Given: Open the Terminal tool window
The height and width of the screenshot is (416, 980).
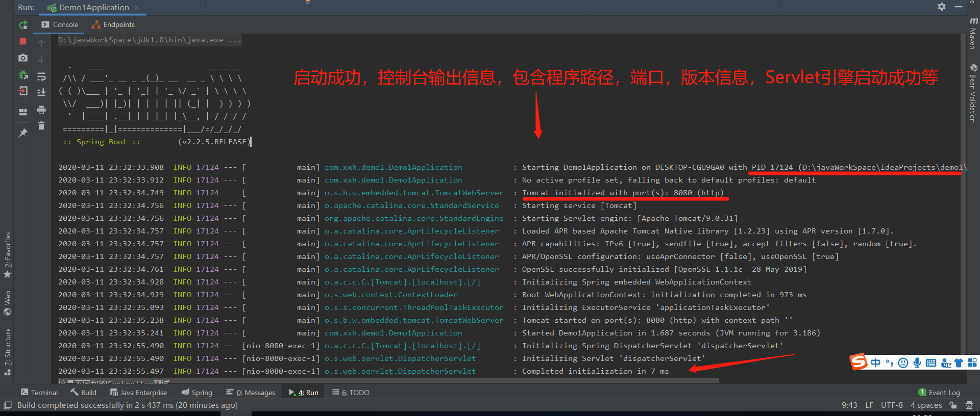Looking at the screenshot, I should point(39,393).
